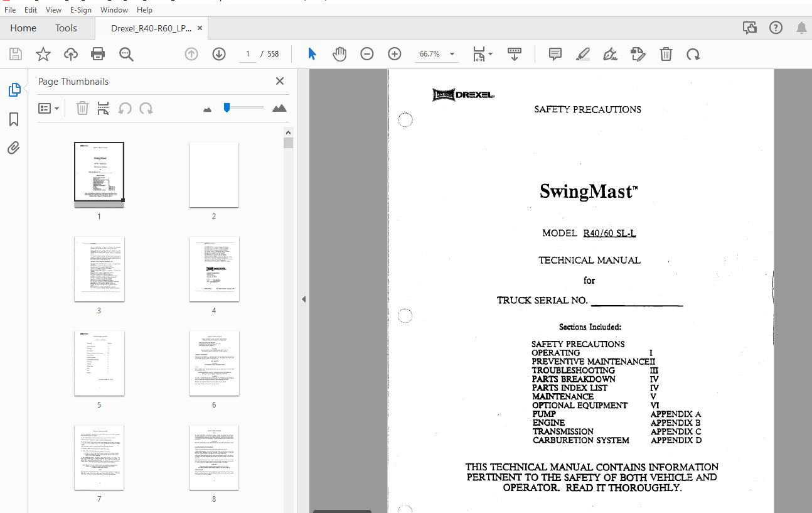Select page 7 thumbnail

click(99, 457)
